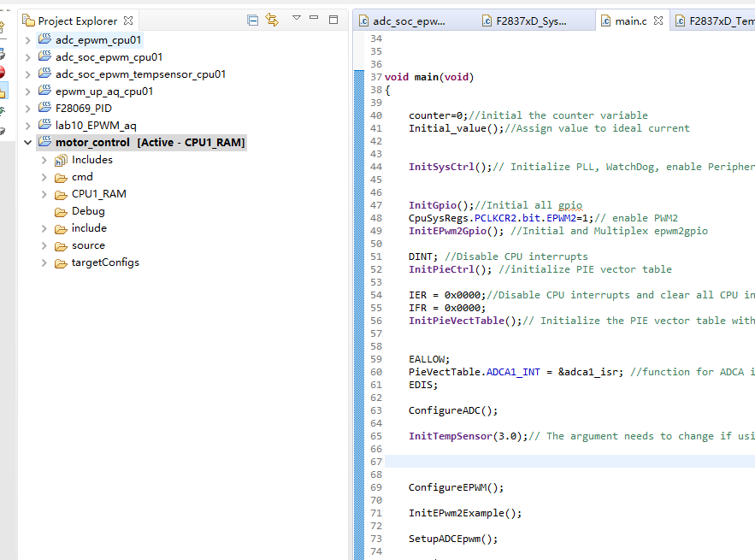Viewport: 755px width, 560px height.
Task: Select the CPU1_RAM folder
Action: (98, 194)
